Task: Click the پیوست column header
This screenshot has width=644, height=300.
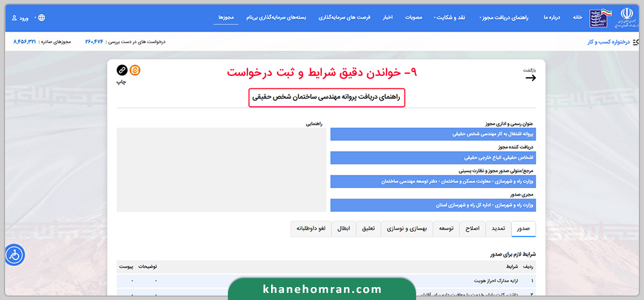Action: coord(126,267)
